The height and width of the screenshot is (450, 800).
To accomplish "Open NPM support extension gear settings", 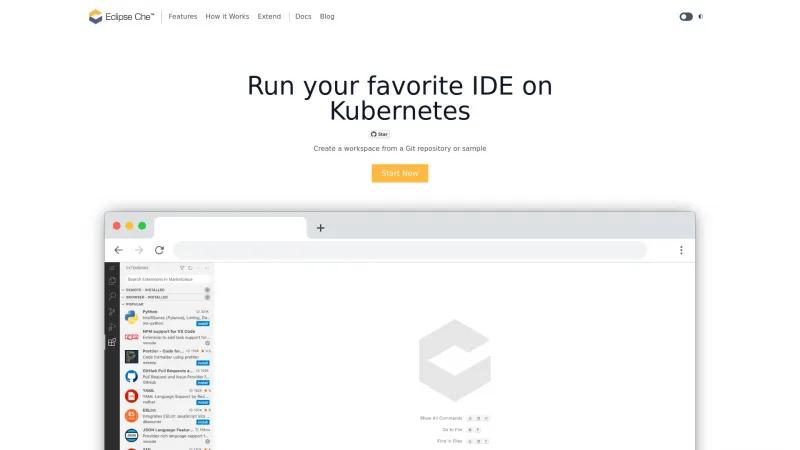I will tap(207, 343).
